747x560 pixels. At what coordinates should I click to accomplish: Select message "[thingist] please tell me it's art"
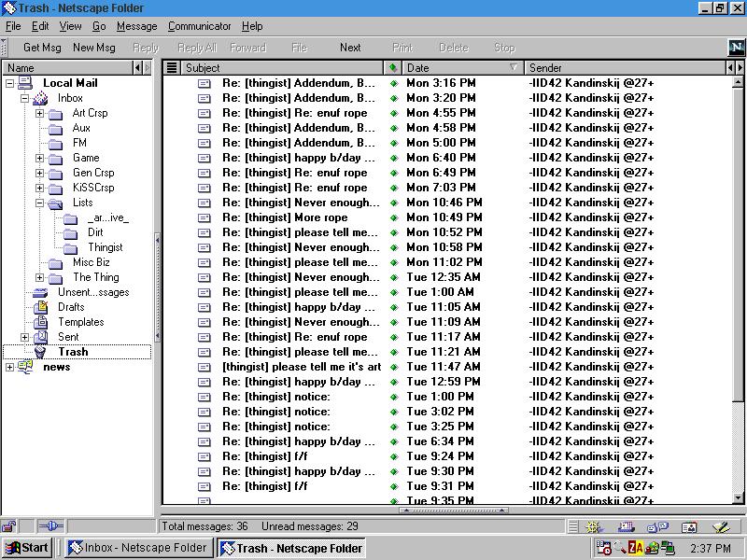301,367
